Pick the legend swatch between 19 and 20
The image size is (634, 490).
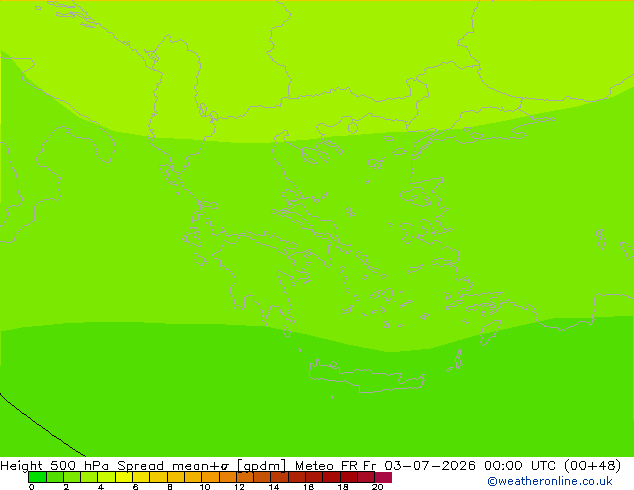(366, 477)
